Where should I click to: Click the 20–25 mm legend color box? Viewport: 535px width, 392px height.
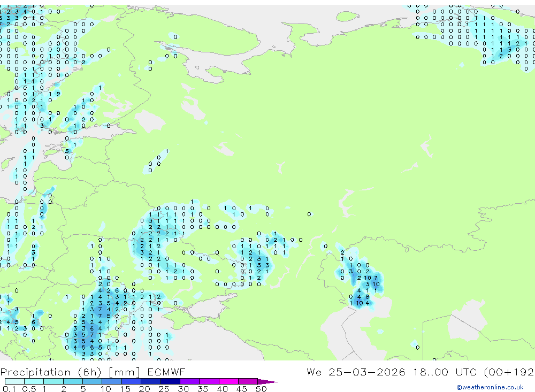[151, 381]
